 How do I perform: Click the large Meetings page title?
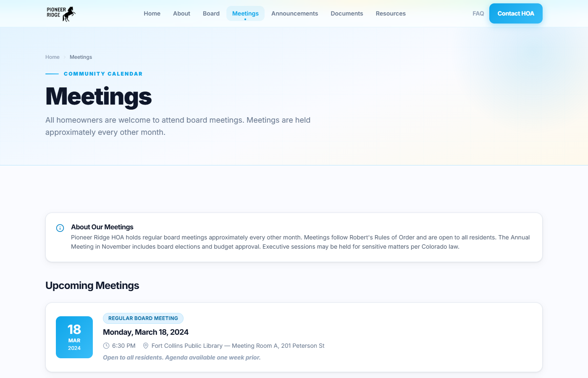click(98, 97)
